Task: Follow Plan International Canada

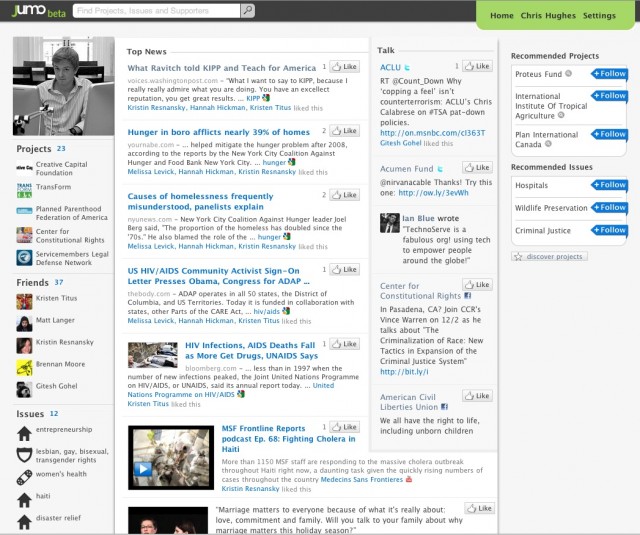Action: pyautogui.click(x=609, y=134)
